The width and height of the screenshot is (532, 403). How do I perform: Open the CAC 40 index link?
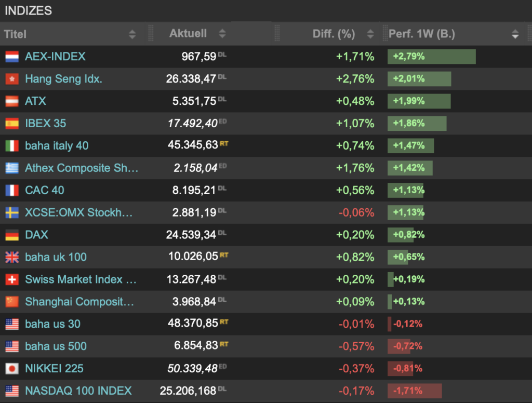pos(45,190)
